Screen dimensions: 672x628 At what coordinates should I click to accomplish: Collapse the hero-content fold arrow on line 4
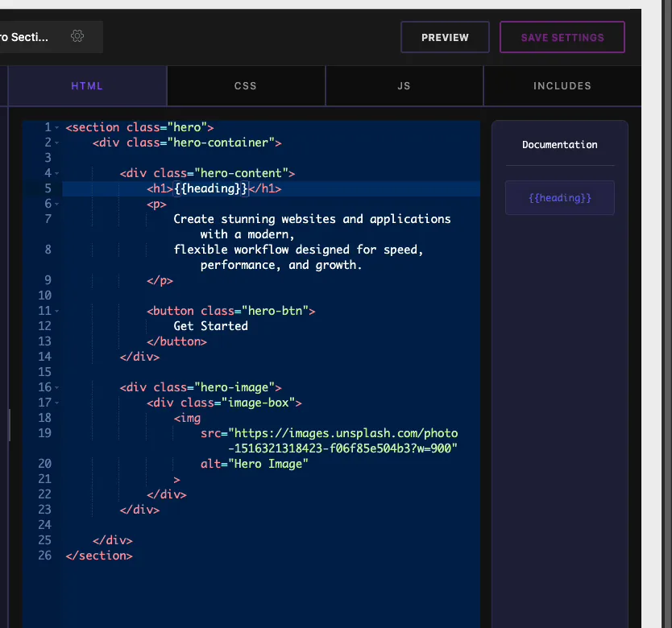point(57,173)
